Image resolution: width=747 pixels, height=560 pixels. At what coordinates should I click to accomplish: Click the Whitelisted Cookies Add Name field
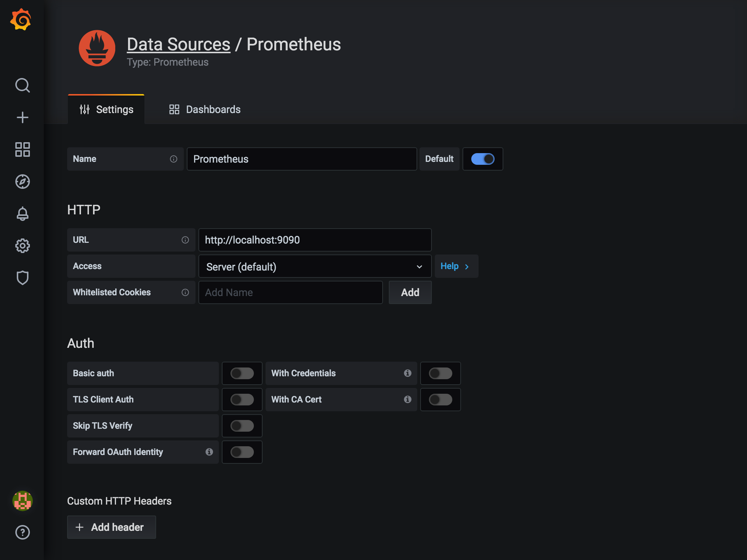(290, 292)
